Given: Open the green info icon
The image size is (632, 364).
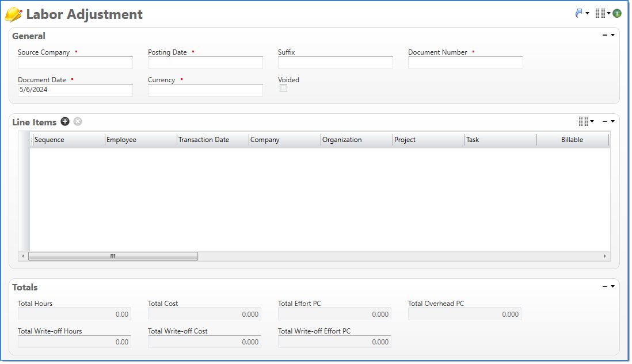Looking at the screenshot, I should pyautogui.click(x=617, y=13).
